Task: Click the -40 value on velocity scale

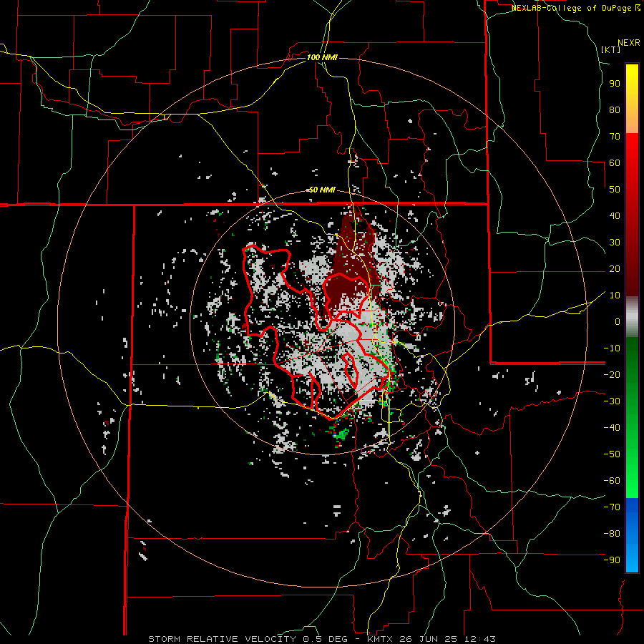Action: point(612,428)
